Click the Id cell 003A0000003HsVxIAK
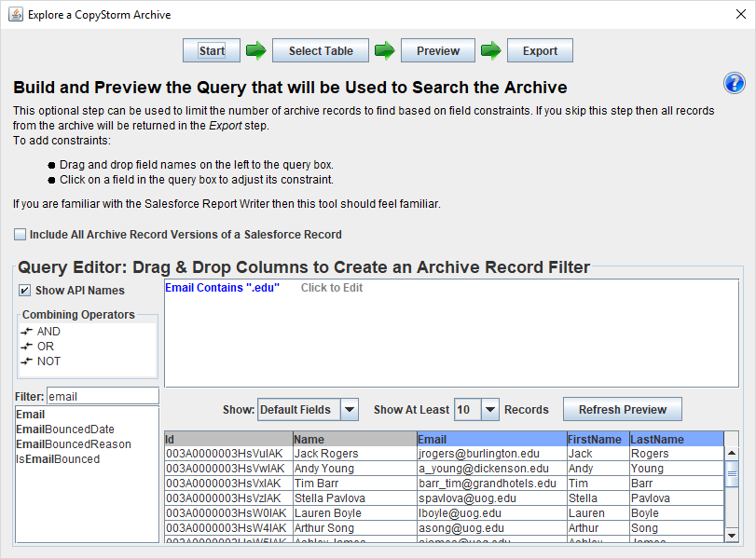756x559 pixels. (x=228, y=484)
